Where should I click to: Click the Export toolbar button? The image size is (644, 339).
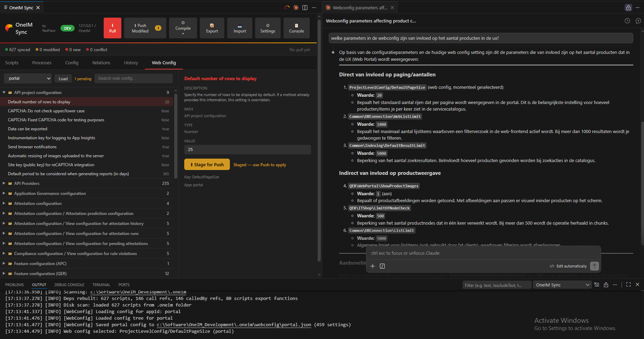coord(212,28)
